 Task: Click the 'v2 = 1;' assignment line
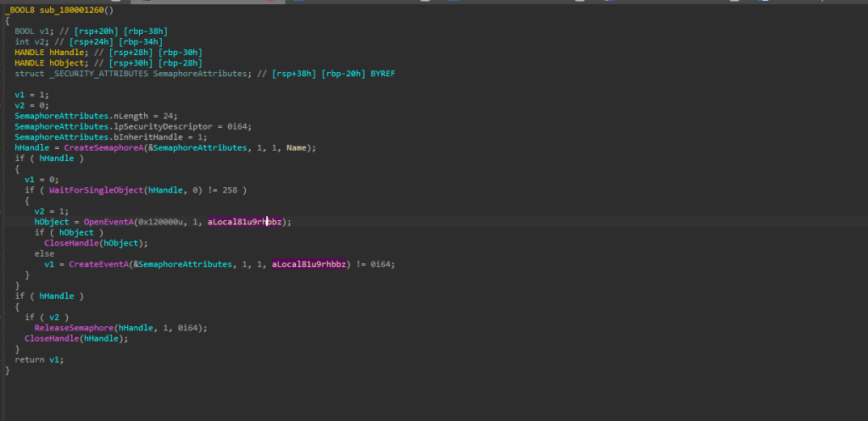coord(52,211)
